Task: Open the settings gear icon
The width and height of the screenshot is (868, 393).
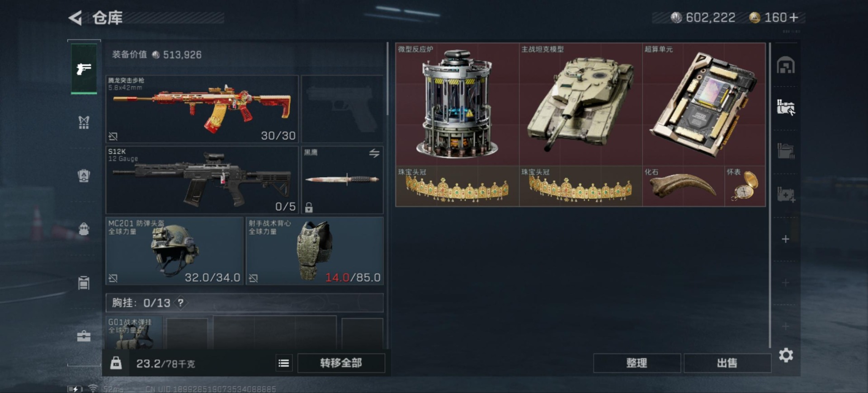Action: pyautogui.click(x=786, y=355)
